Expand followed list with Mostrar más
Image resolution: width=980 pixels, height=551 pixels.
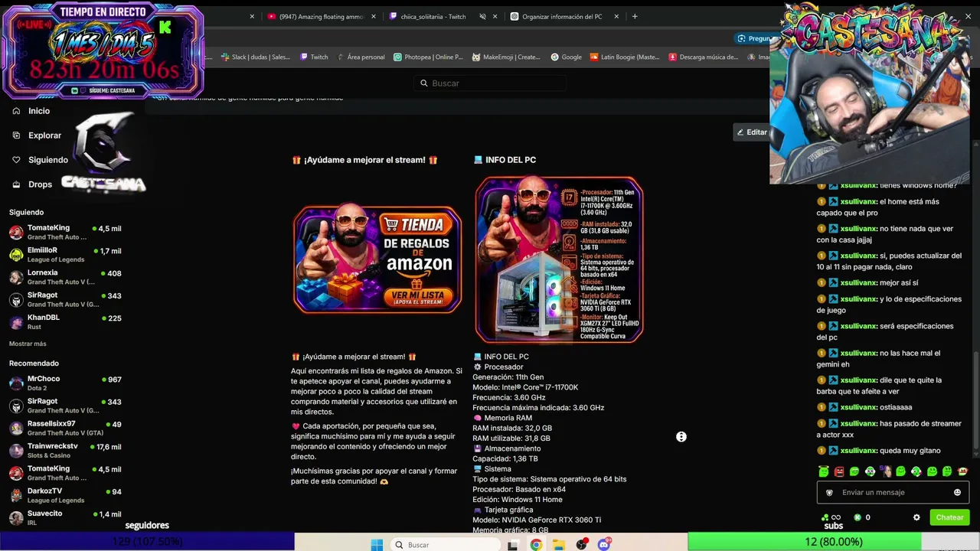28,344
